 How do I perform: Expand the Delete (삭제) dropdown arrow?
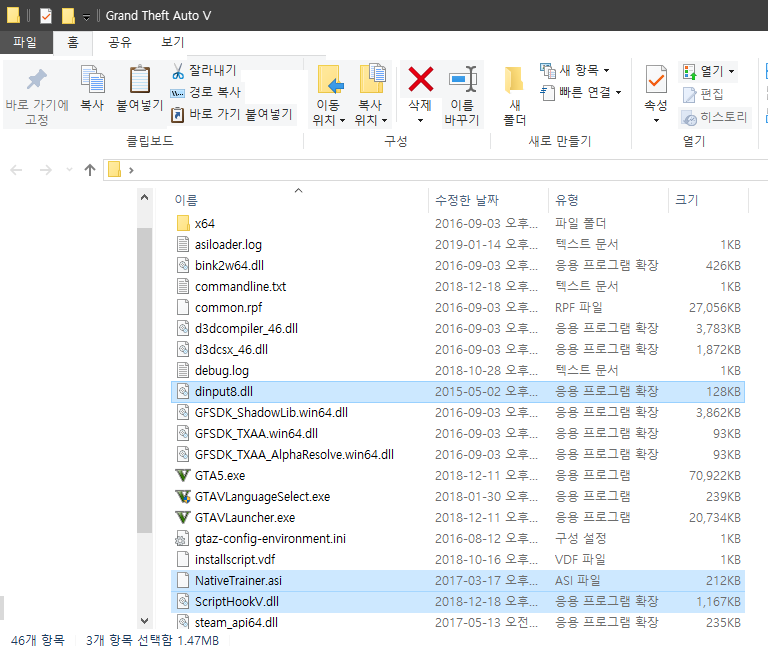point(420,120)
